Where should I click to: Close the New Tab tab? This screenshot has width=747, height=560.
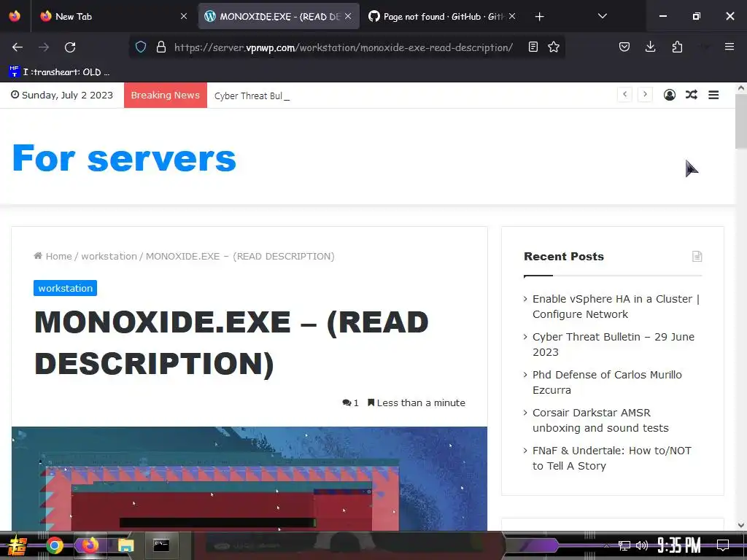tap(184, 16)
